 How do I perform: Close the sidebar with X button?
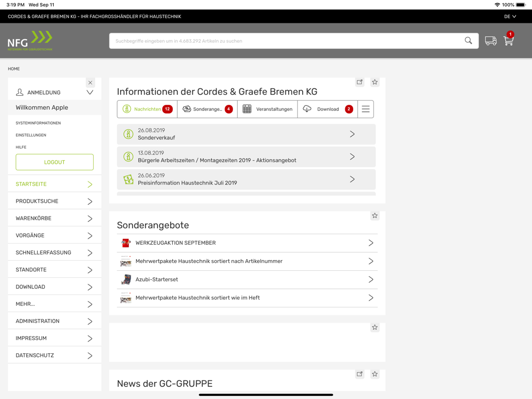90,82
